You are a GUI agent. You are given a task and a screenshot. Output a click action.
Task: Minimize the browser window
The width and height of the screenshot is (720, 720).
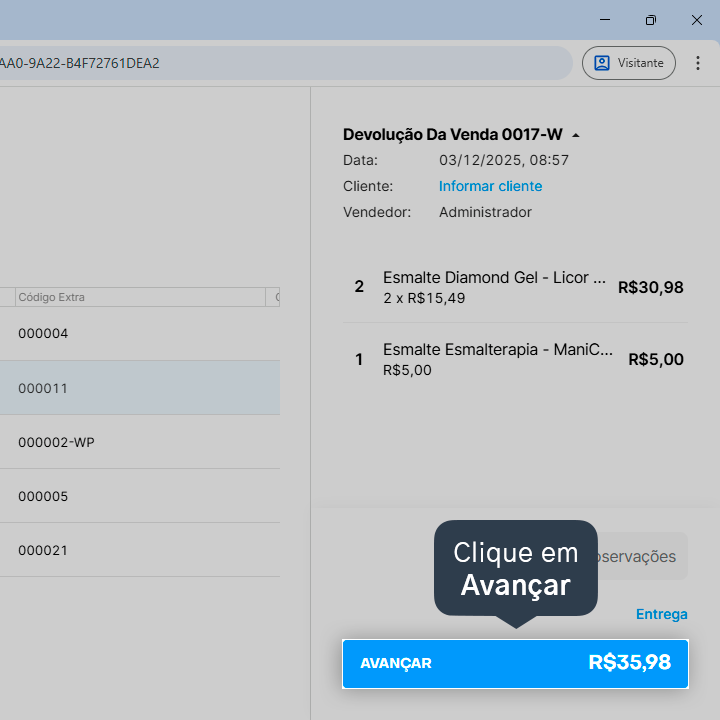[605, 20]
